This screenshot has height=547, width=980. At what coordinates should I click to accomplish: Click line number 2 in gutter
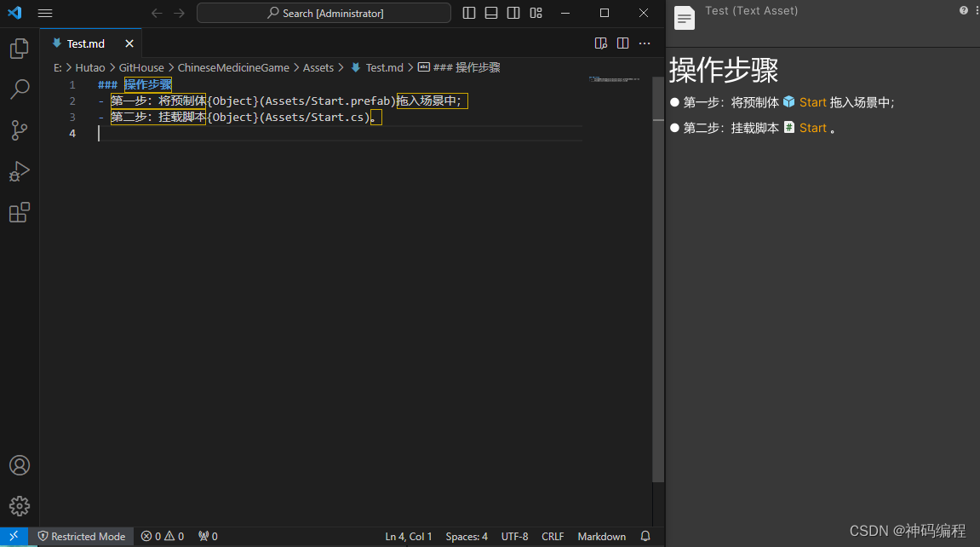pyautogui.click(x=72, y=101)
